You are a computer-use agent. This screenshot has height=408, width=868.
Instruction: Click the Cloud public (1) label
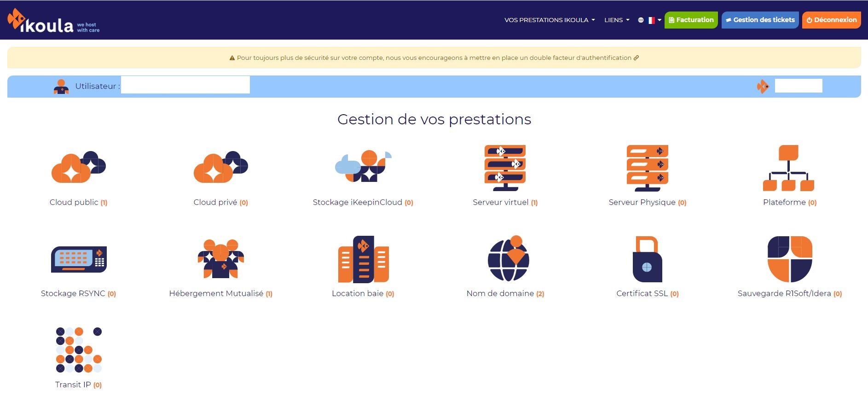click(79, 202)
